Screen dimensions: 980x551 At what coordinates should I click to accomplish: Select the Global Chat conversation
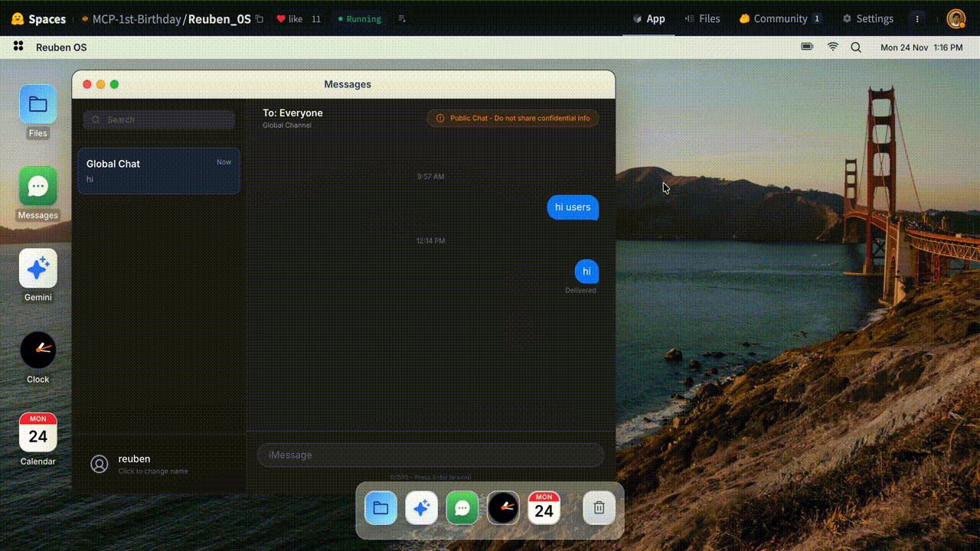158,171
